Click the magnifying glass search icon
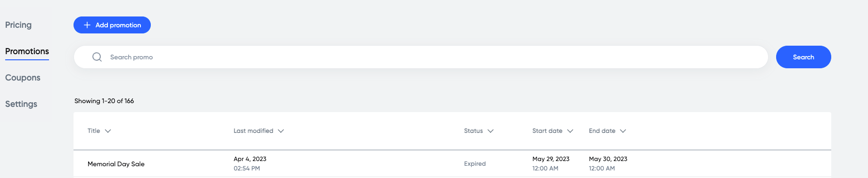Image resolution: width=868 pixels, height=178 pixels. click(x=97, y=57)
